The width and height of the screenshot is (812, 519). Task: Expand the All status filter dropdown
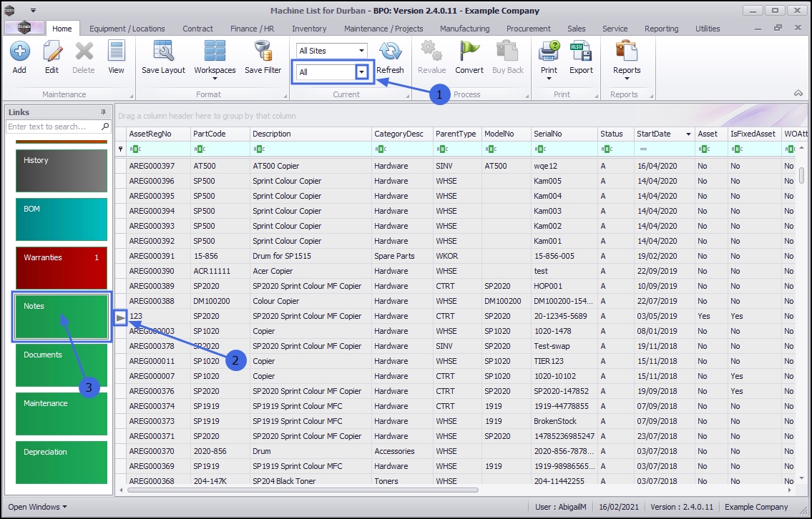click(362, 72)
